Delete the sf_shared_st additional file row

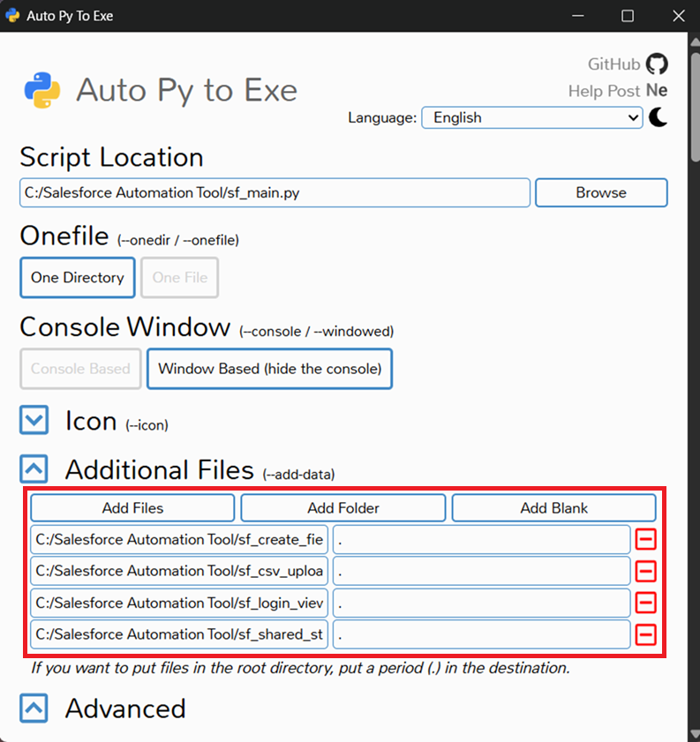coord(645,634)
